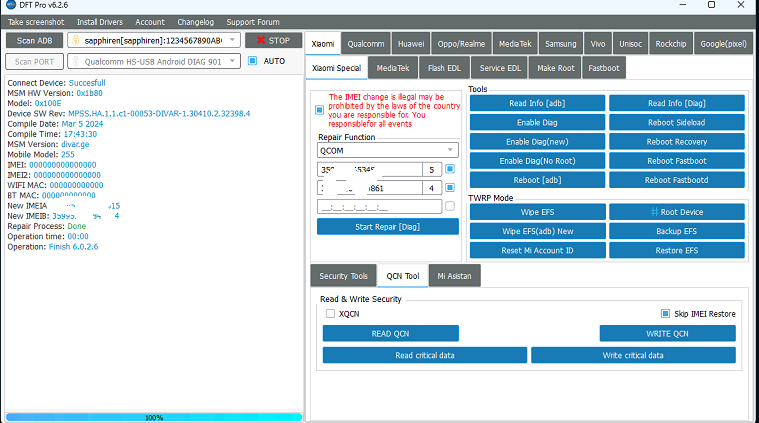Image resolution: width=759 pixels, height=423 pixels.
Task: Click Enable Diag(new) button
Action: click(x=537, y=142)
